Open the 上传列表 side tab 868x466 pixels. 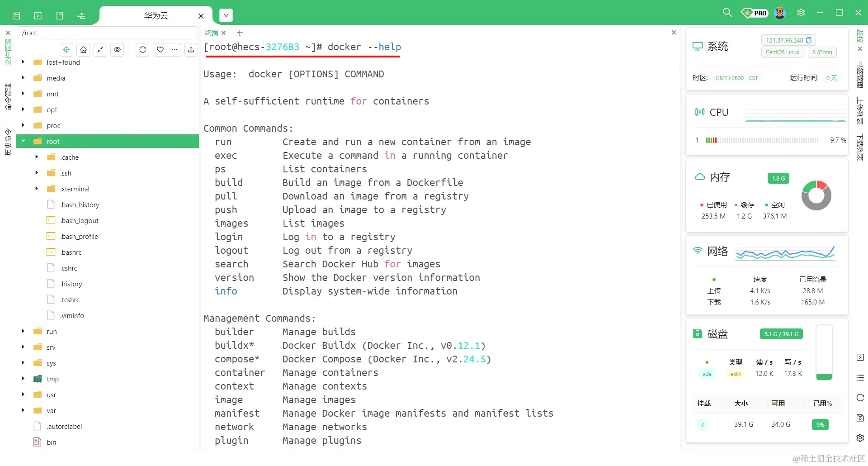click(x=860, y=111)
